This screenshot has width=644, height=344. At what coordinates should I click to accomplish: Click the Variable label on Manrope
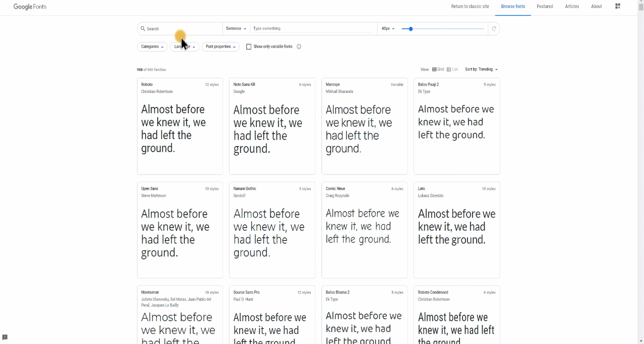(x=397, y=85)
